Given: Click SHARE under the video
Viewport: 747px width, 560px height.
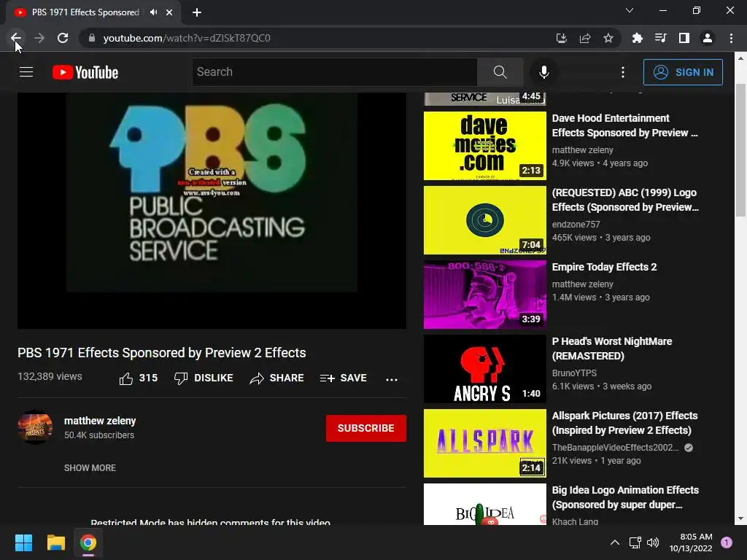Looking at the screenshot, I should tap(276, 378).
